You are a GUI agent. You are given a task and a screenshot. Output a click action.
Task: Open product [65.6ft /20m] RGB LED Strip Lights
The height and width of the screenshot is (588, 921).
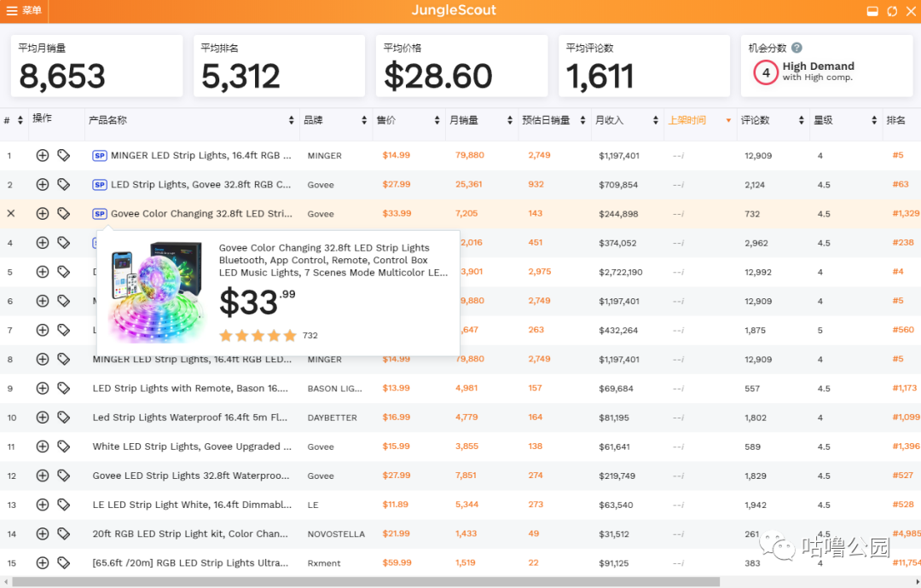[189, 562]
